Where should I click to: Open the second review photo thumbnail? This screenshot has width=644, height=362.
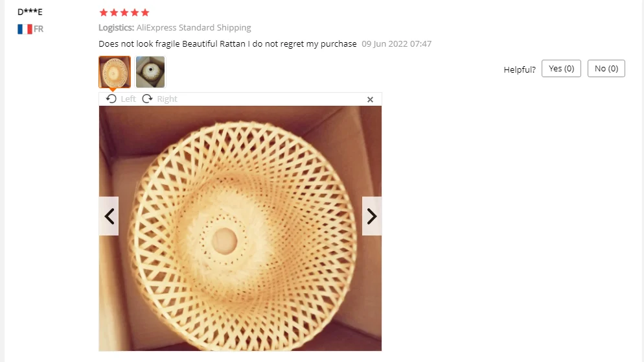coord(150,72)
